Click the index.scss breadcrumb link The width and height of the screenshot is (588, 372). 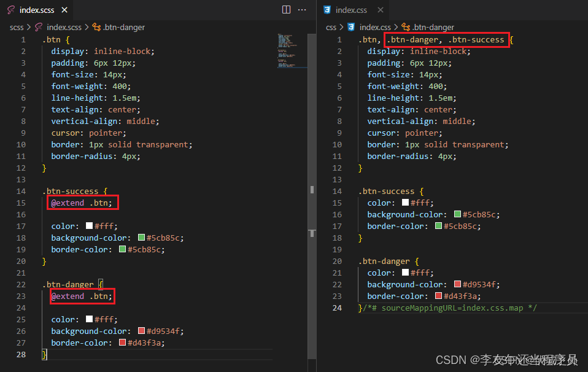(x=64, y=27)
